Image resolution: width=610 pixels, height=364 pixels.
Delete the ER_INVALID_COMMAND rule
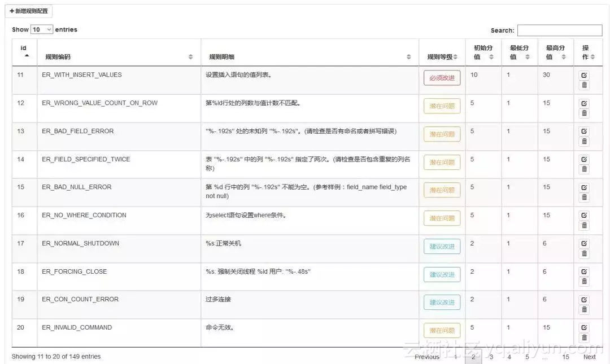[584, 337]
